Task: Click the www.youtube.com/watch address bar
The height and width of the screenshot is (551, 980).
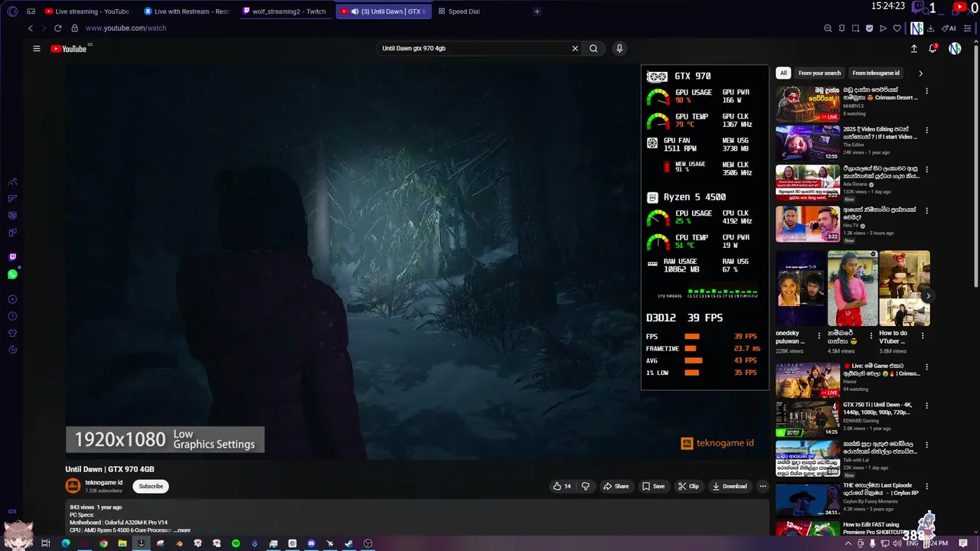Action: click(x=126, y=28)
